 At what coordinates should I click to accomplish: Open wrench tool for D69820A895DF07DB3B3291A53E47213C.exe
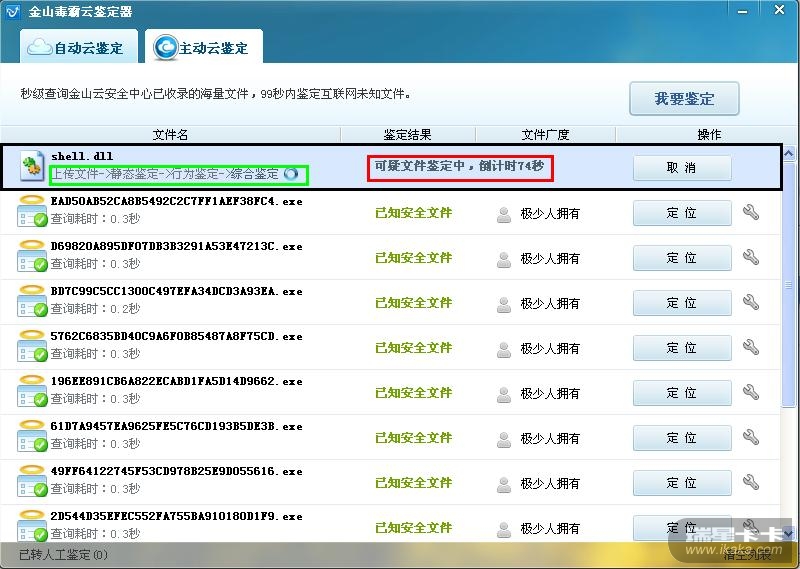click(x=751, y=257)
